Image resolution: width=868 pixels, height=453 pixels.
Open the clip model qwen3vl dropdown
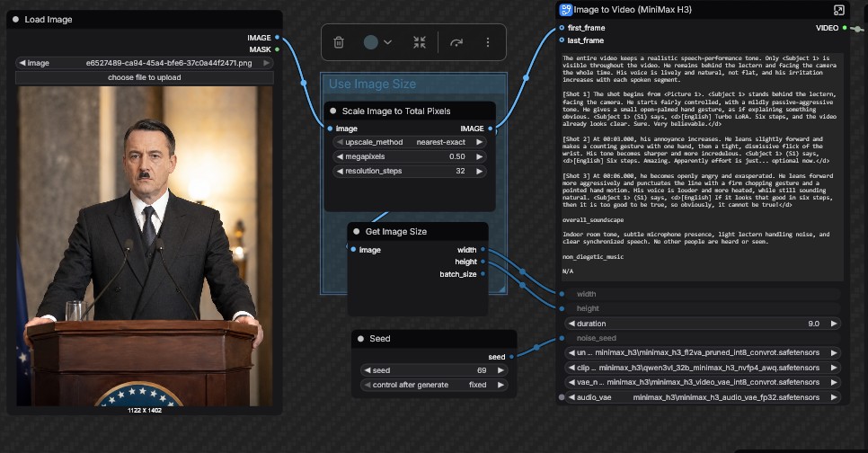click(703, 368)
